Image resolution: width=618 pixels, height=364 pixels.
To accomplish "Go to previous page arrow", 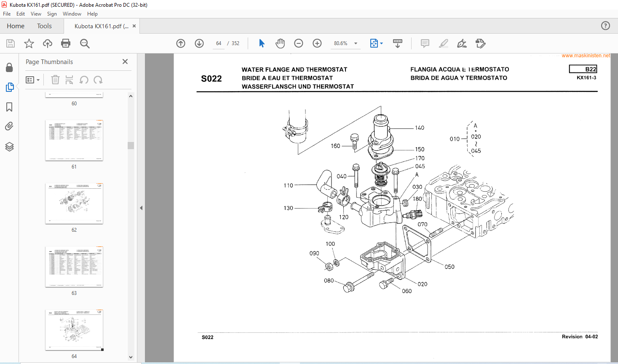I will point(181,43).
